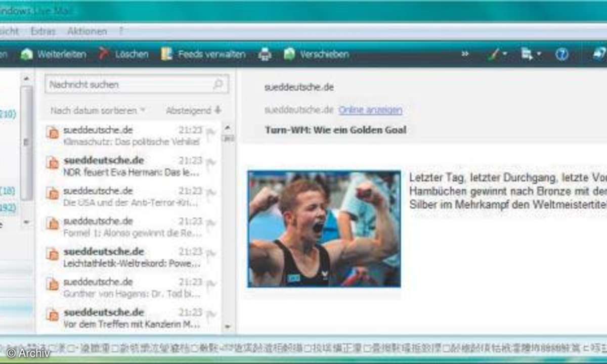Click feed icon beside Leichtathletik-Weltrekord message
The width and height of the screenshot is (607, 364).
[52, 254]
